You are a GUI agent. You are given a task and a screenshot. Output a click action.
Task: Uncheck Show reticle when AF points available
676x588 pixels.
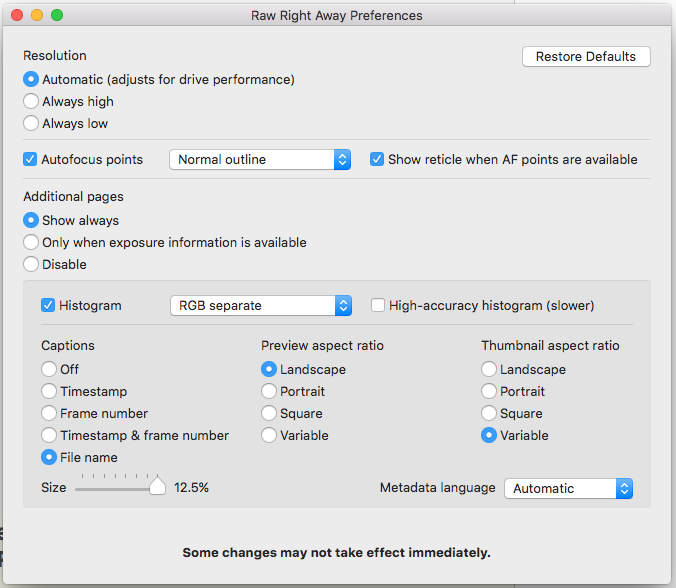(x=377, y=159)
